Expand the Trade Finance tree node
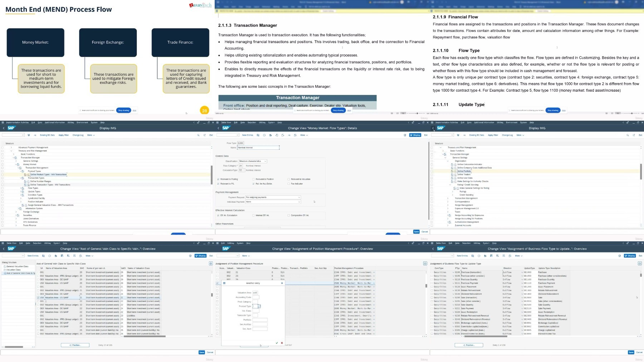 click(x=16, y=226)
